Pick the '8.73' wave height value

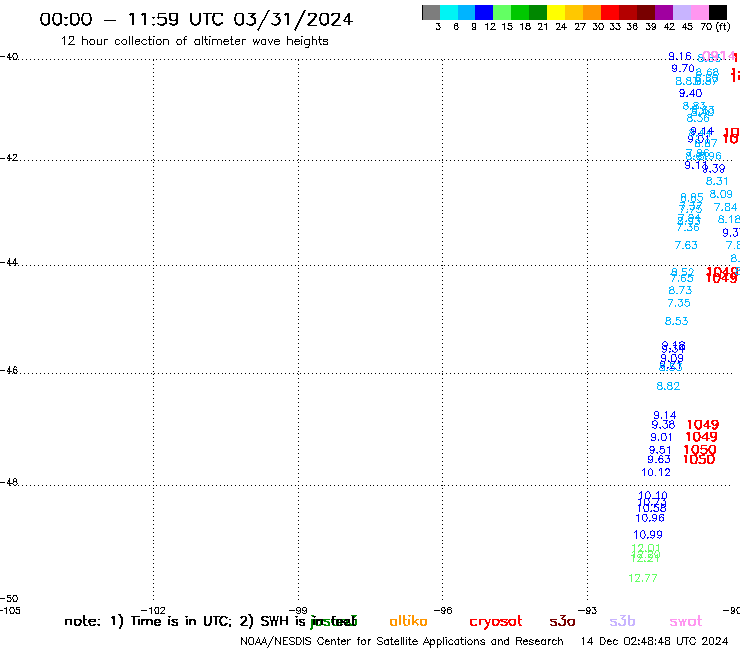[x=680, y=290]
